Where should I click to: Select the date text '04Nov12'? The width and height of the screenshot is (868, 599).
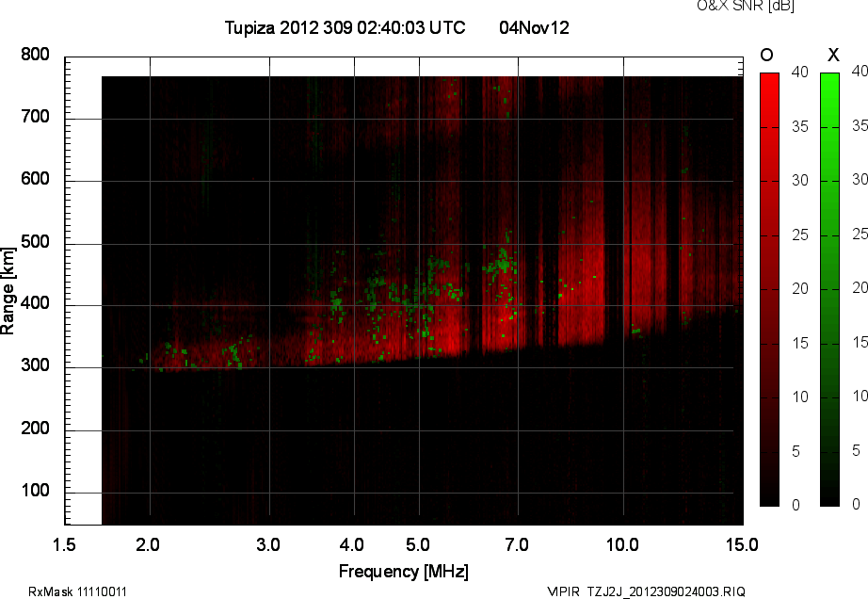(534, 27)
